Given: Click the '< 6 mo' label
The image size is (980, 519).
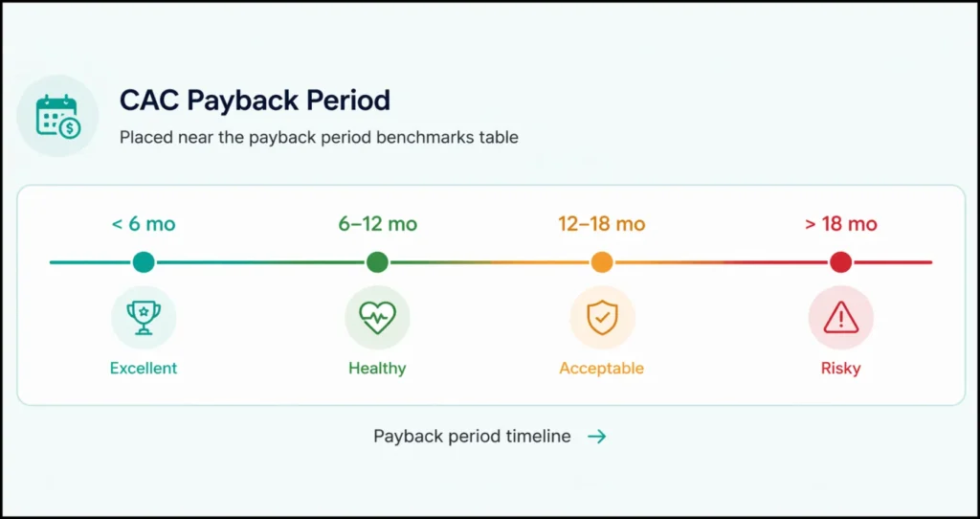Looking at the screenshot, I should 144,224.
